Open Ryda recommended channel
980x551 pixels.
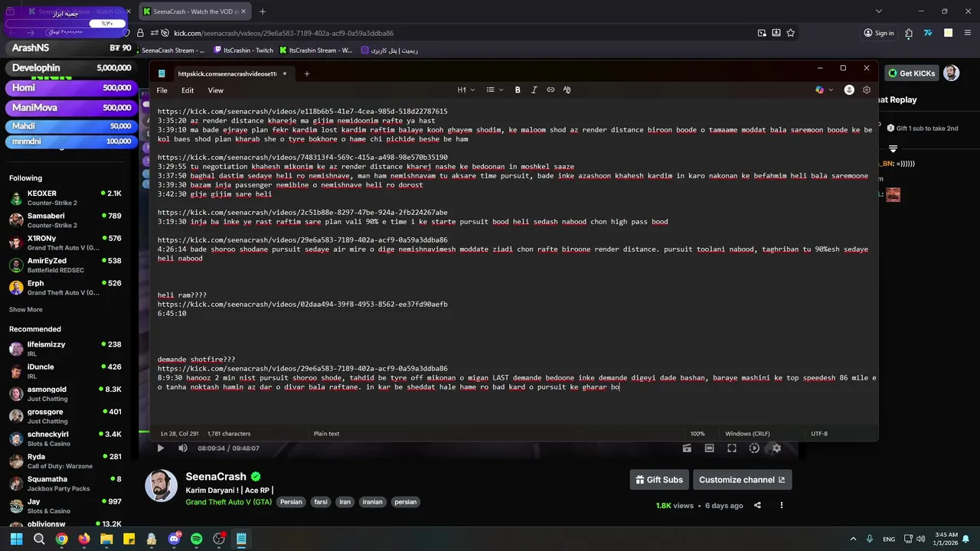click(x=65, y=461)
